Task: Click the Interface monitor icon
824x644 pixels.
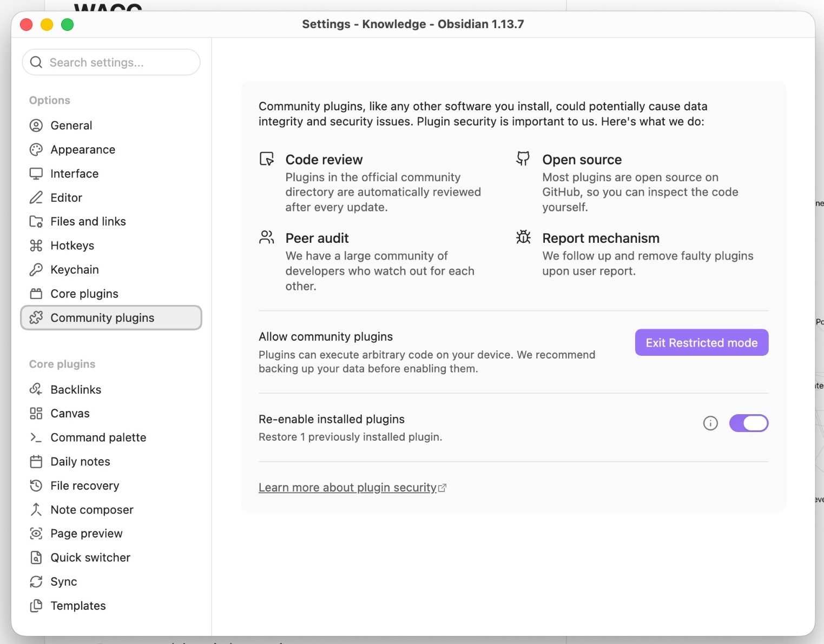Action: pos(36,174)
